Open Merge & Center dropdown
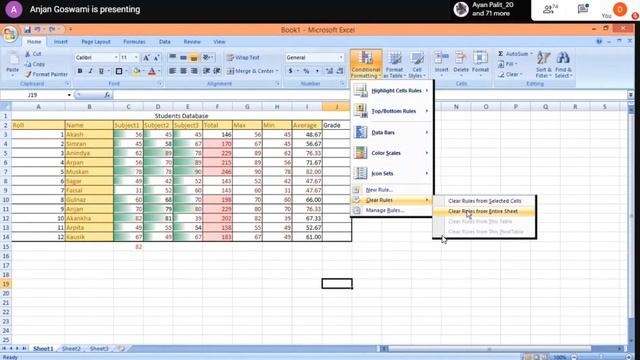This screenshot has height=360, width=640. click(x=277, y=71)
